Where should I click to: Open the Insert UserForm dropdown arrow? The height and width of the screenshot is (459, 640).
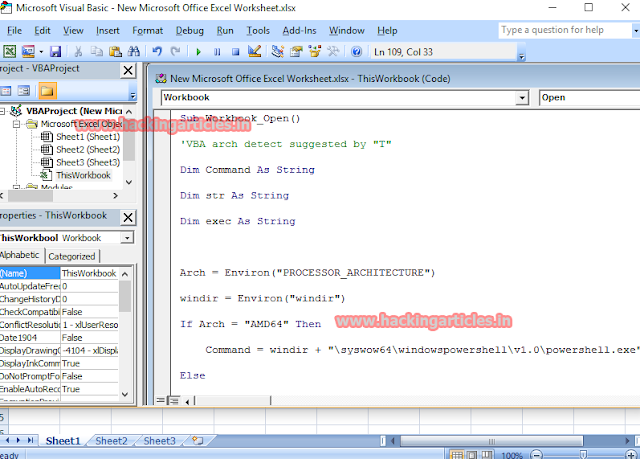(41, 52)
